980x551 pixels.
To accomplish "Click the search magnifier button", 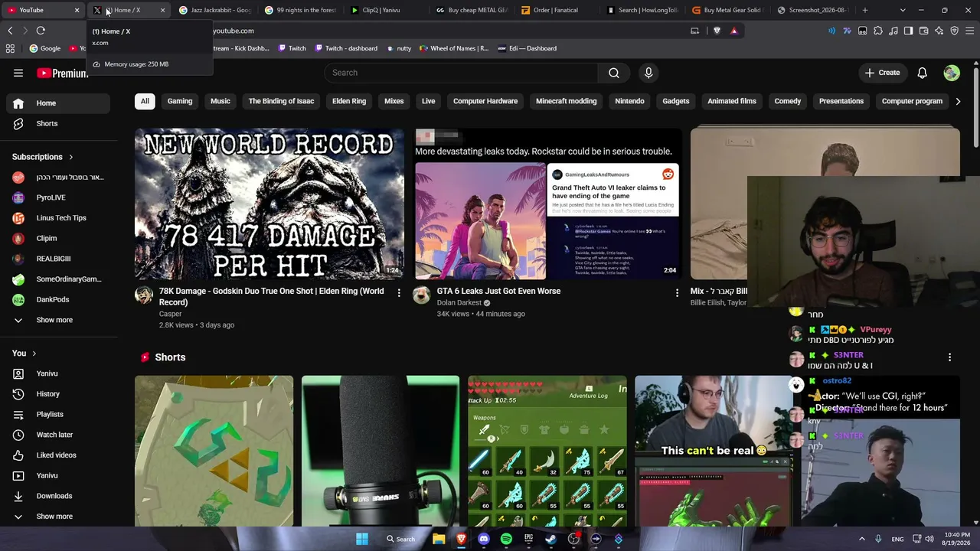I will (x=614, y=73).
